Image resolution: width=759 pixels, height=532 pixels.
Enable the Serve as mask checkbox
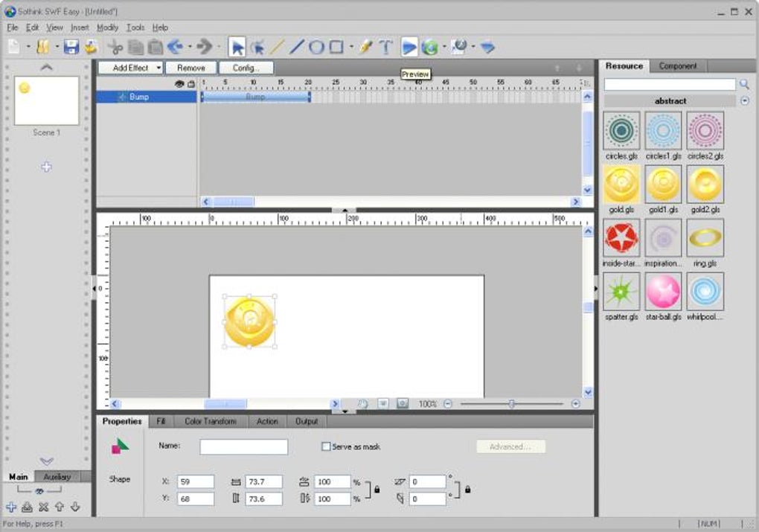point(326,446)
